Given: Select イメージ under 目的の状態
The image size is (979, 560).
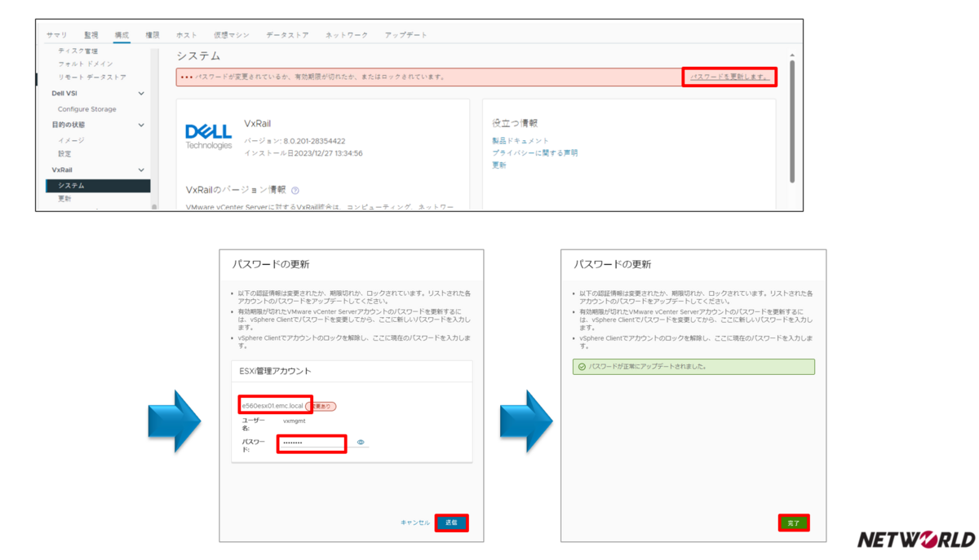Looking at the screenshot, I should pos(70,140).
